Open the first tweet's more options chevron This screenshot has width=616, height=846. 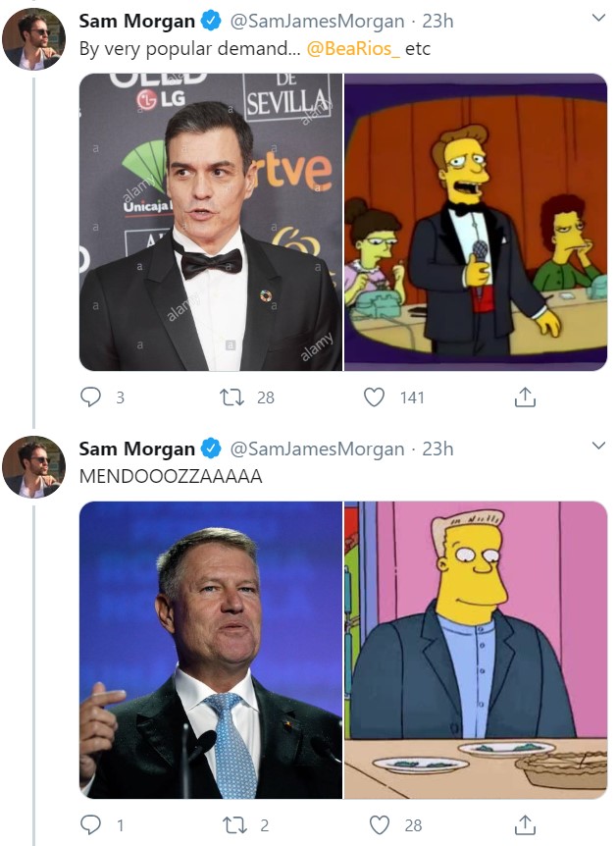(x=598, y=19)
